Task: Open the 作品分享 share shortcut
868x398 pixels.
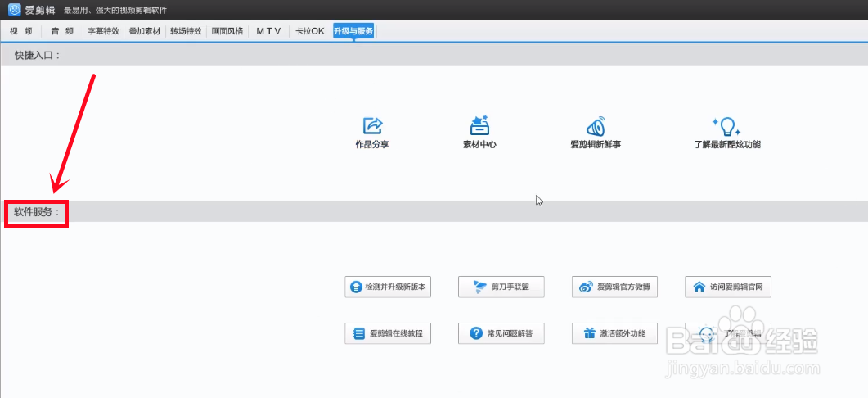Action: [372, 133]
